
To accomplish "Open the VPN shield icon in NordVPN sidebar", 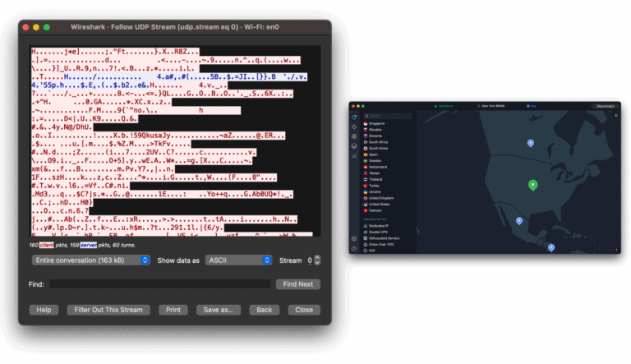I will [x=354, y=117].
